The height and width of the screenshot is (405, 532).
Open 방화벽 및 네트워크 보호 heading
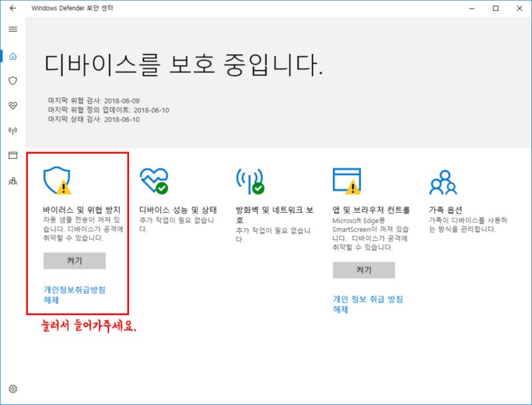pyautogui.click(x=275, y=215)
